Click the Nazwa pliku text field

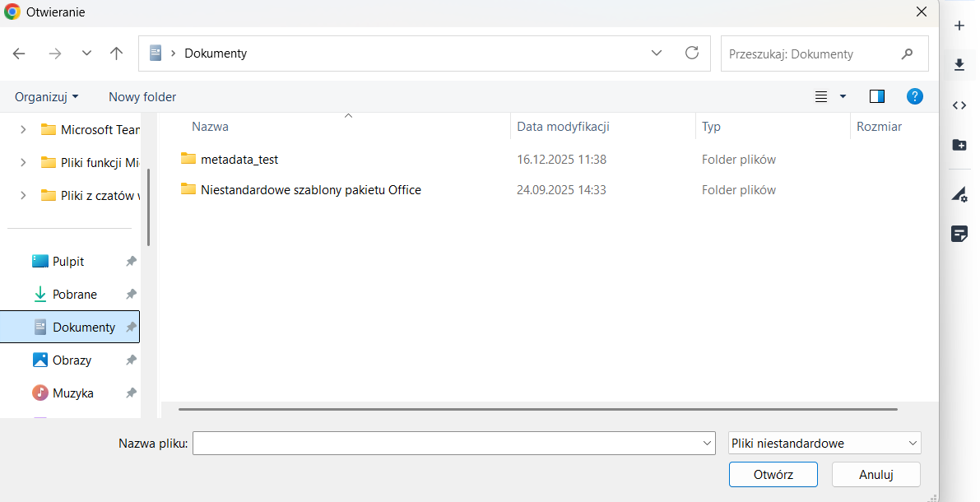tap(447, 444)
